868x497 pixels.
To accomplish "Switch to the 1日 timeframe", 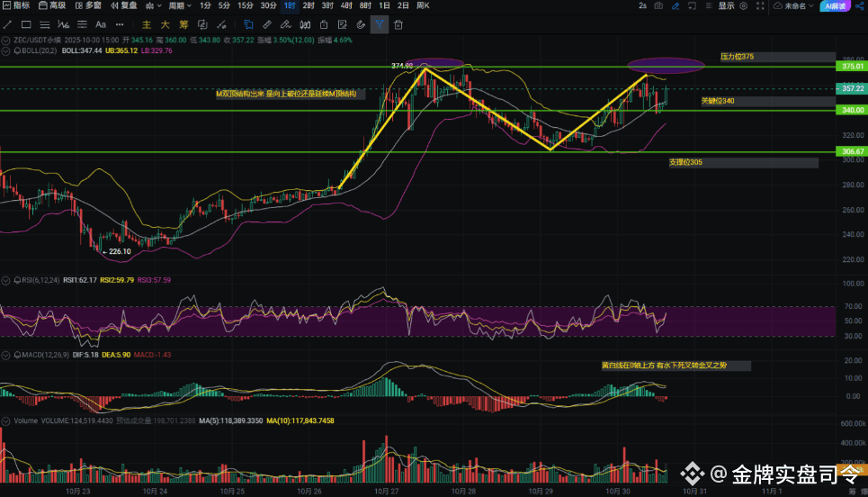I will [x=384, y=5].
